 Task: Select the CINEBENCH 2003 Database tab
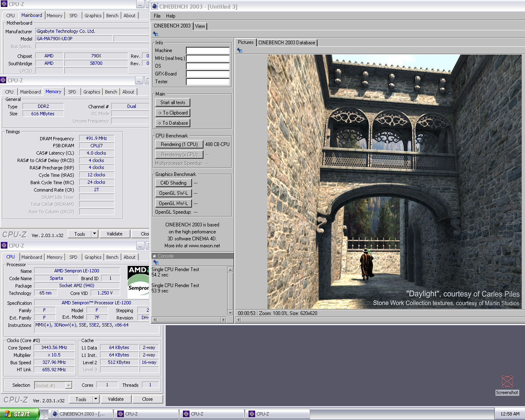[287, 43]
